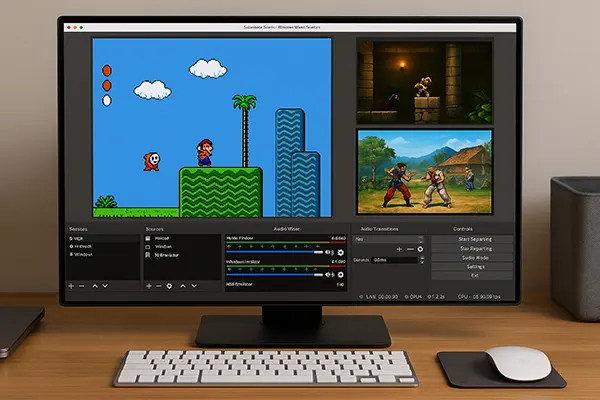
Task: Minimize the window with the yellow title bar button
Action: pyautogui.click(x=75, y=28)
